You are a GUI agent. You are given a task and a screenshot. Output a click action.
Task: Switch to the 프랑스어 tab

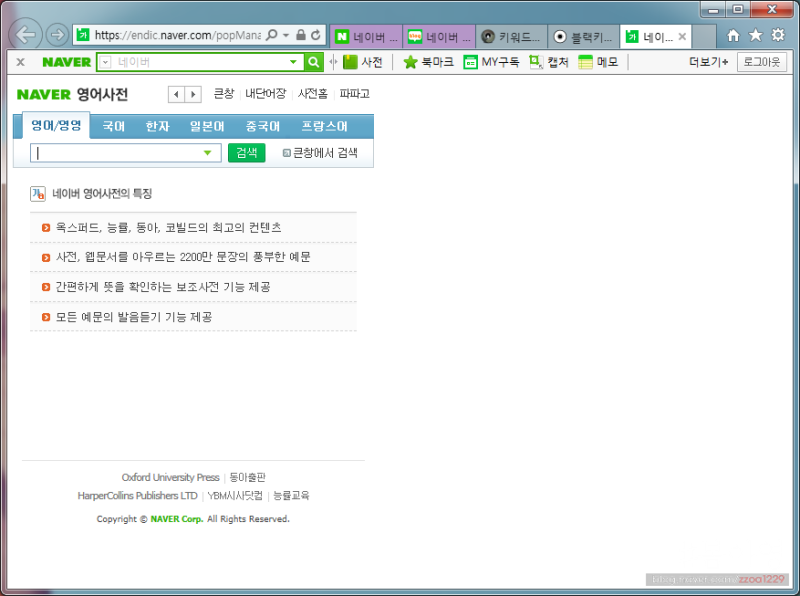[x=324, y=126]
